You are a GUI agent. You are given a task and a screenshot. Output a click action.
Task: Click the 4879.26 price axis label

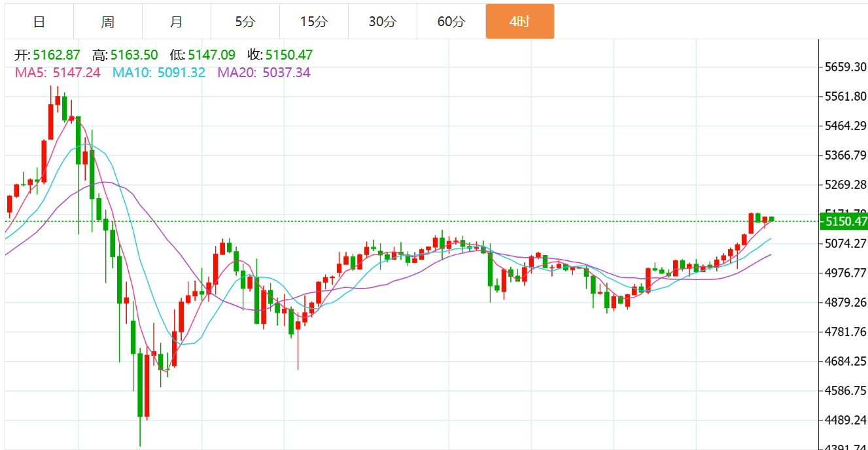[x=846, y=302]
